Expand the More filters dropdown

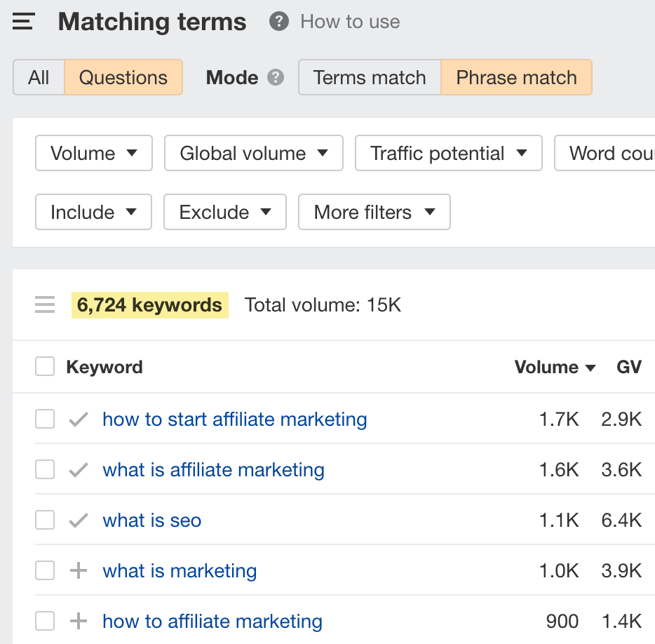pyautogui.click(x=374, y=212)
